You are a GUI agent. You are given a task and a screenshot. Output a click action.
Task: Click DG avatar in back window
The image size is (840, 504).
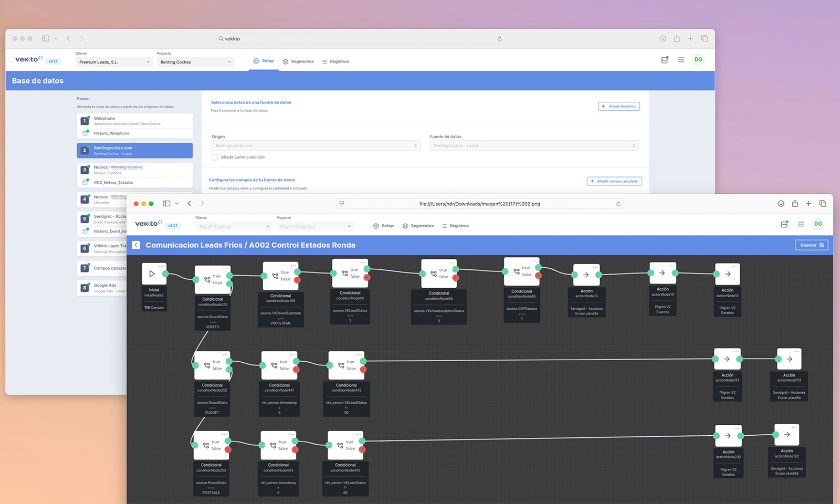click(x=698, y=59)
